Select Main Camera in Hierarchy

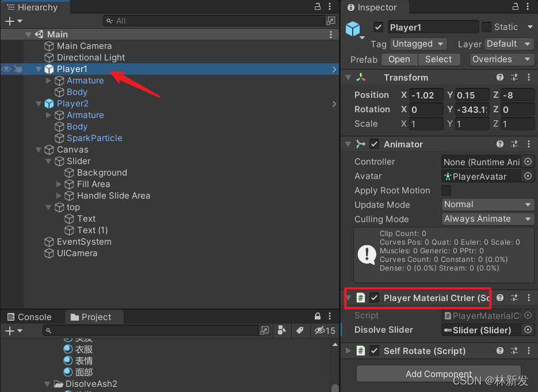point(84,46)
